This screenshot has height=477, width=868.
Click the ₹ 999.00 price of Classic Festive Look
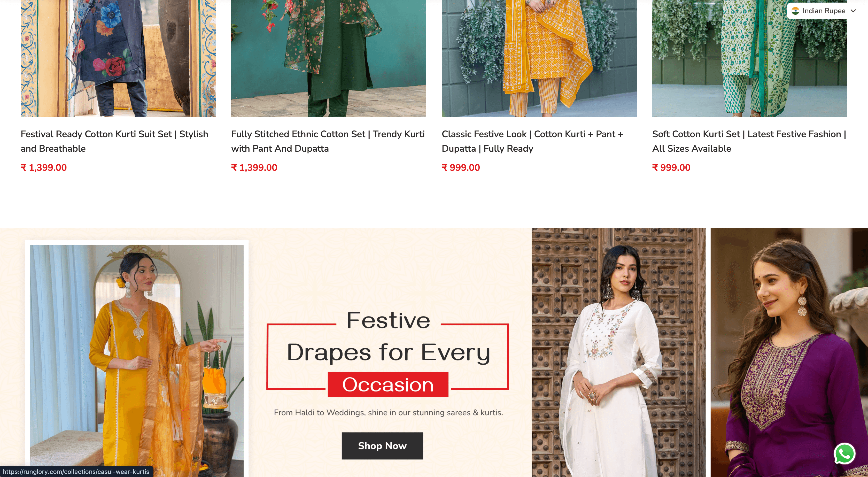point(460,167)
